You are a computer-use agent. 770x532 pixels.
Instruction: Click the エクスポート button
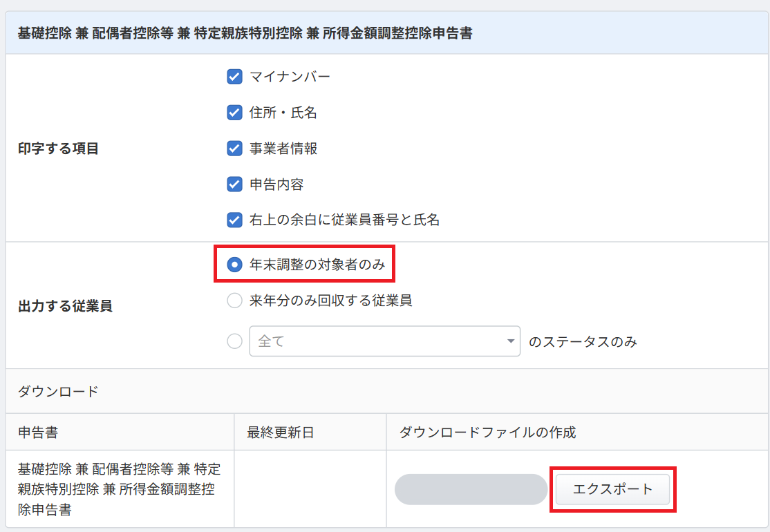pos(612,489)
